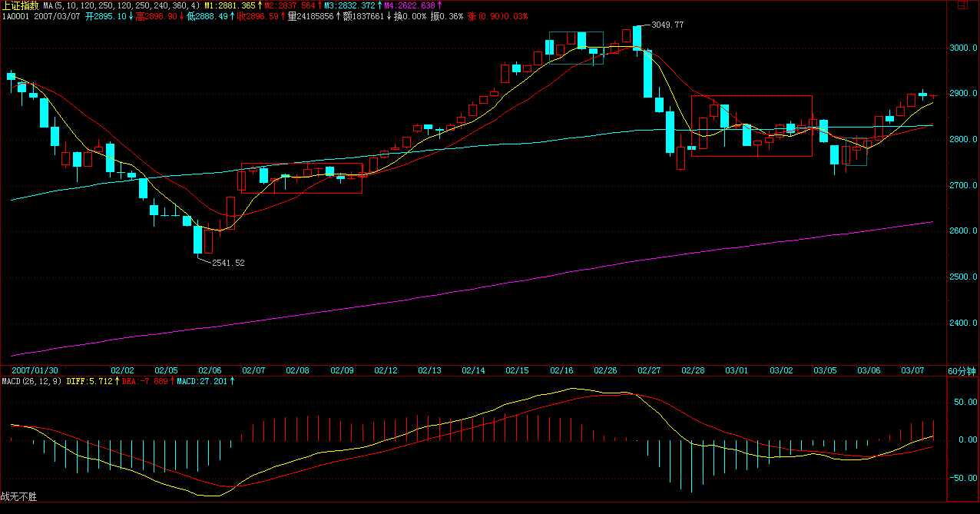Click the 3049.77 high price label

point(667,25)
